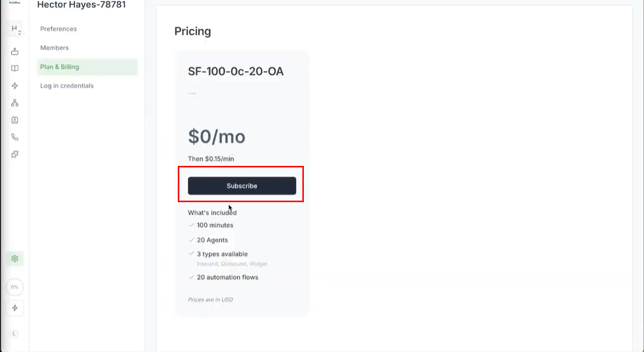644x352 pixels.
Task: Open the phone icon in sidebar
Action: coord(15,137)
